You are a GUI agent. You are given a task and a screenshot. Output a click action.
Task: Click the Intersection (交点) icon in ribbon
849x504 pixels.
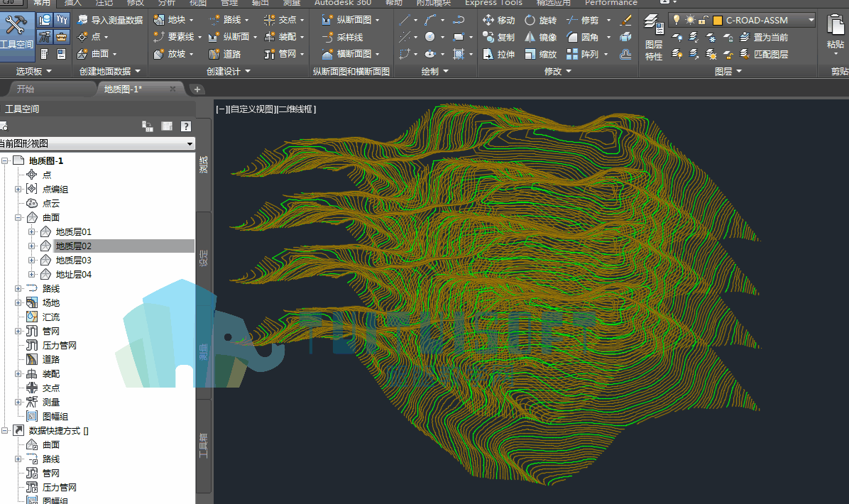click(x=270, y=20)
